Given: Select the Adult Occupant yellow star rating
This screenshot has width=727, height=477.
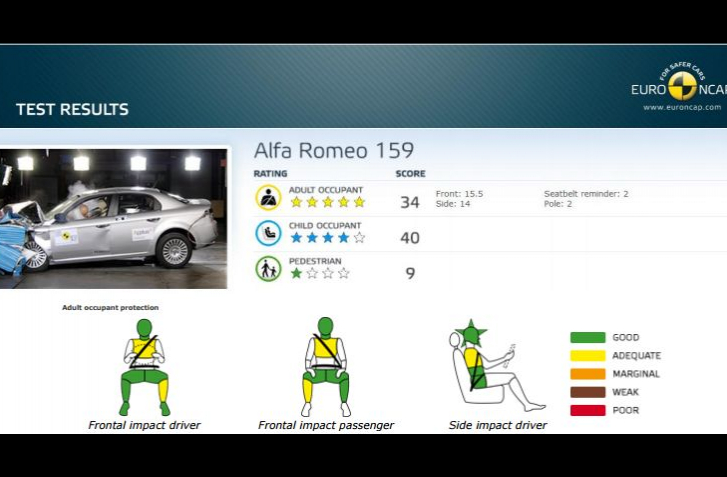Looking at the screenshot, I should tap(328, 202).
